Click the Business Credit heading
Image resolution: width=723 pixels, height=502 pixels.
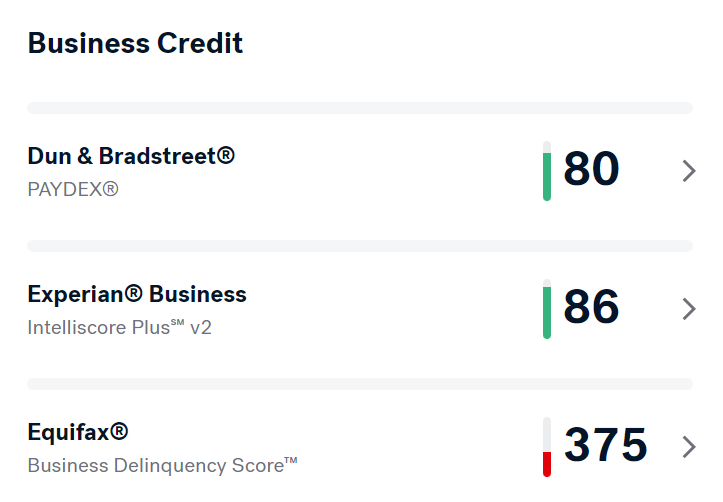tap(135, 43)
